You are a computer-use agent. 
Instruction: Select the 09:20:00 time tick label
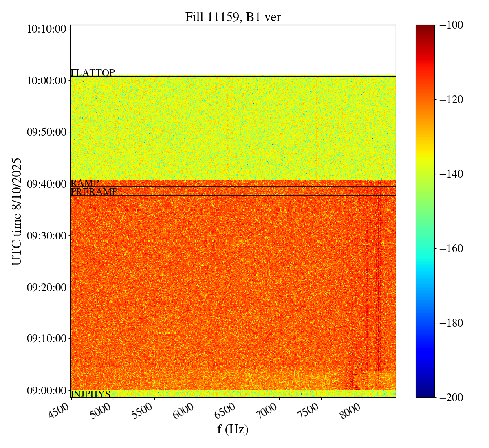pos(46,288)
